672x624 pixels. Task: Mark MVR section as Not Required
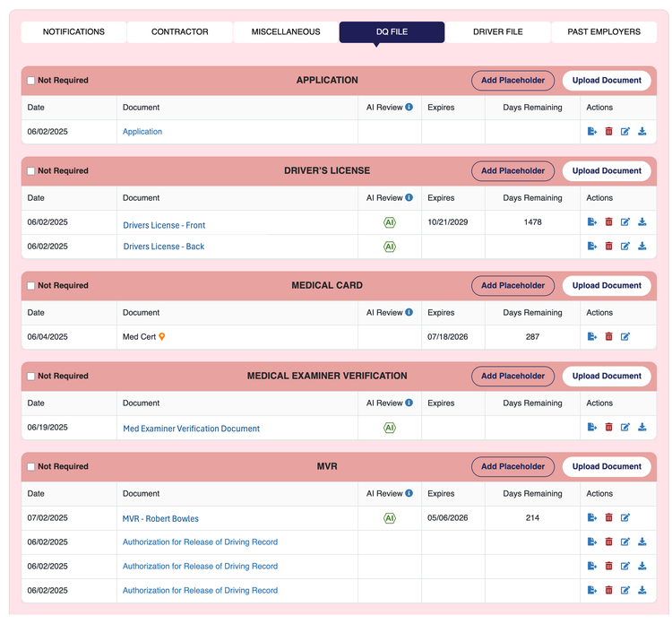tap(30, 466)
